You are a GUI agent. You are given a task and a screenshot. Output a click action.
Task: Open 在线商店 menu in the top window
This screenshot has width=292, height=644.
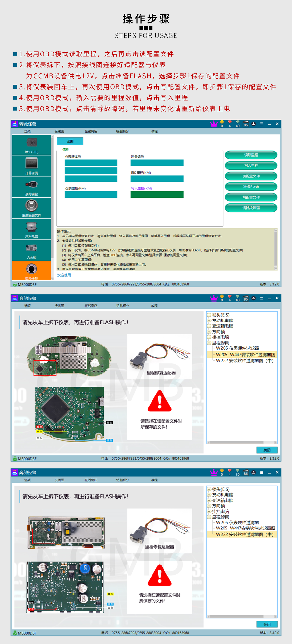91,131
